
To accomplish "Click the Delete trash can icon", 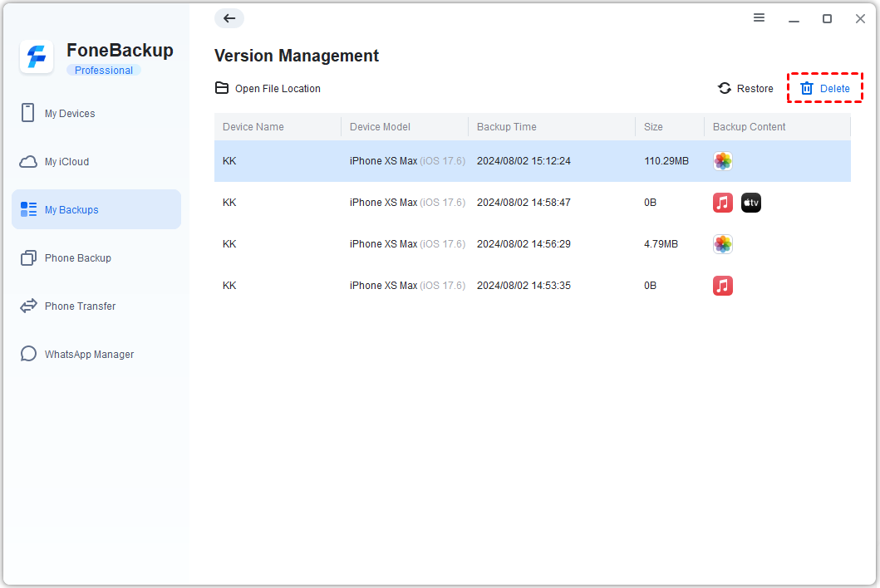I will [807, 88].
